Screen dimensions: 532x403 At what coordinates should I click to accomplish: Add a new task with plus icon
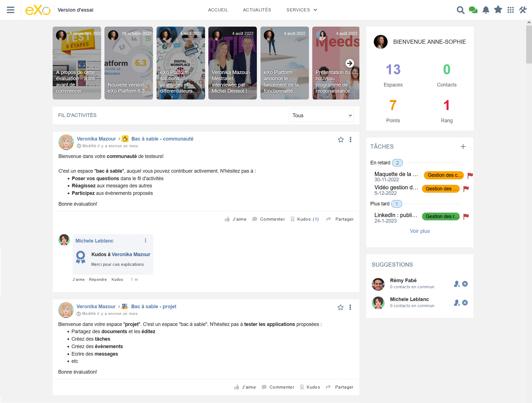(x=463, y=147)
